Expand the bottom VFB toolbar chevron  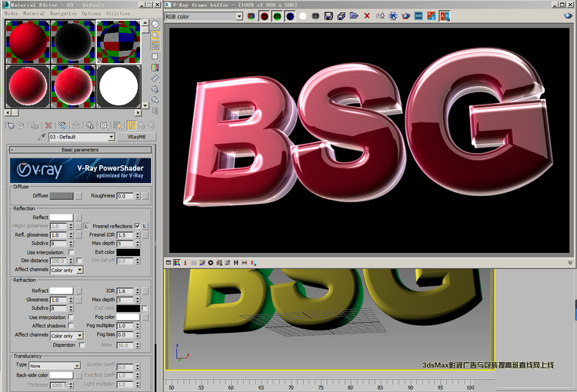tap(570, 263)
